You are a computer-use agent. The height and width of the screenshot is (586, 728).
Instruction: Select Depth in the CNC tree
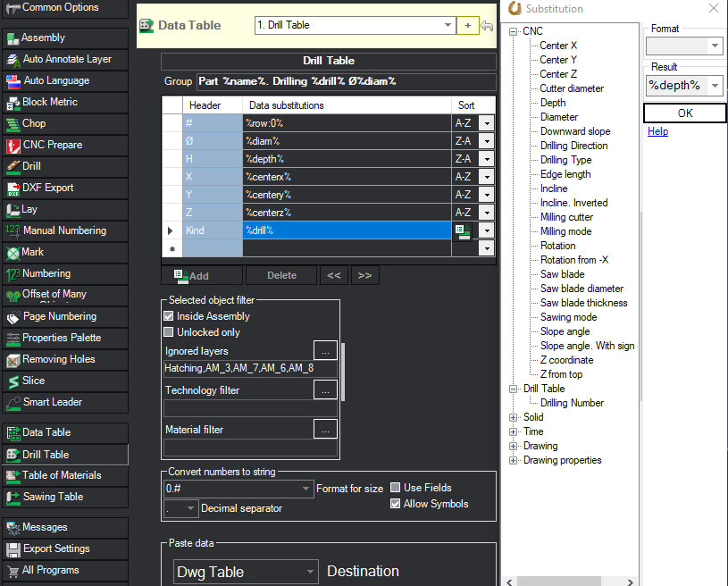pyautogui.click(x=553, y=103)
